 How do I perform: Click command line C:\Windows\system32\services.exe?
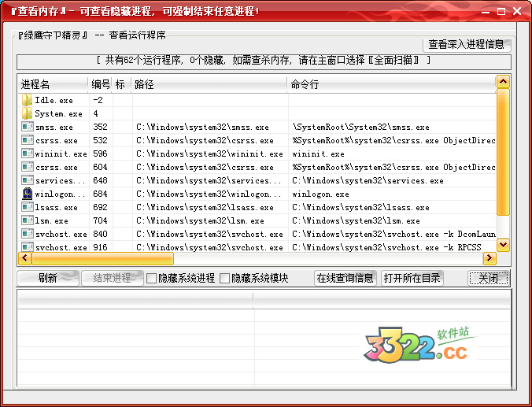(368, 180)
